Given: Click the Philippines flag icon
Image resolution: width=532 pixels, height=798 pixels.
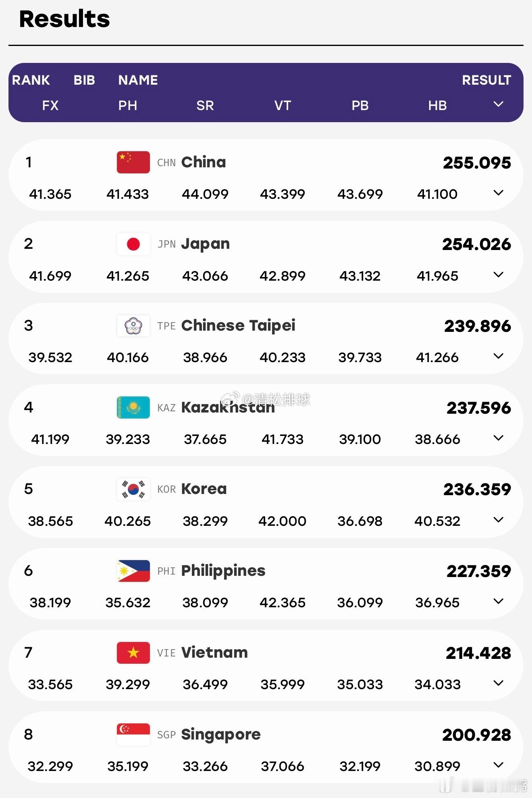Looking at the screenshot, I should [x=133, y=571].
